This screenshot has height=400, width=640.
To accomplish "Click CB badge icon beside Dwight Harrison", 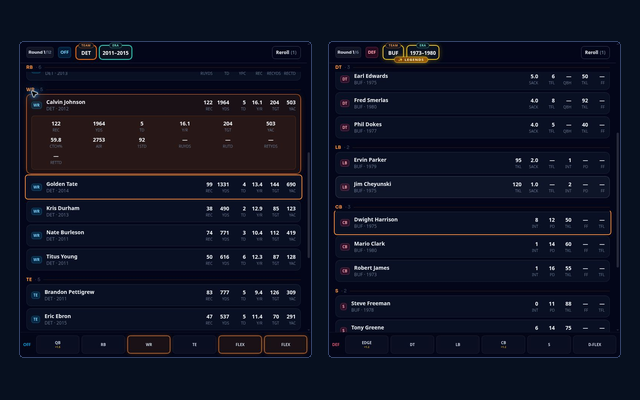I will point(344,222).
